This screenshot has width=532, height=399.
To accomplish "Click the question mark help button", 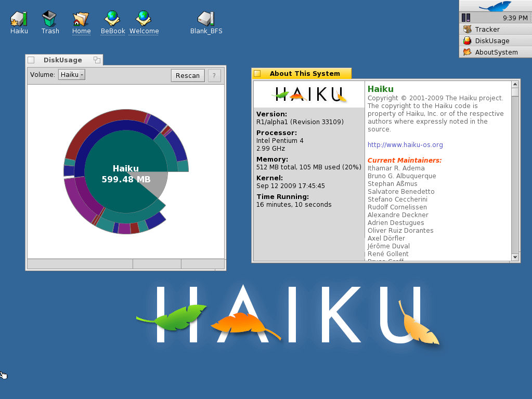I will (214, 76).
